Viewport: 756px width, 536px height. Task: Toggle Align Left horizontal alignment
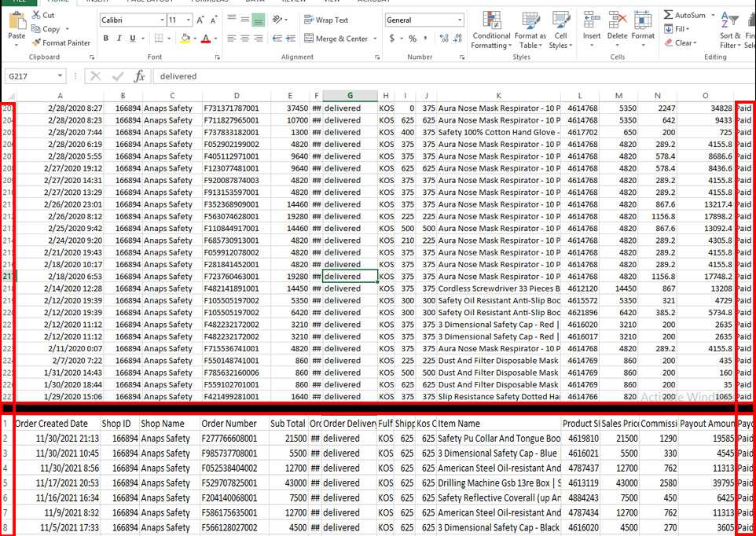232,39
